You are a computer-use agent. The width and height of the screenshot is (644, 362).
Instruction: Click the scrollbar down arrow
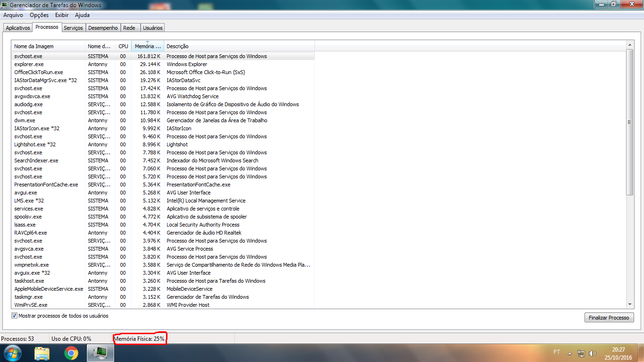click(x=629, y=305)
